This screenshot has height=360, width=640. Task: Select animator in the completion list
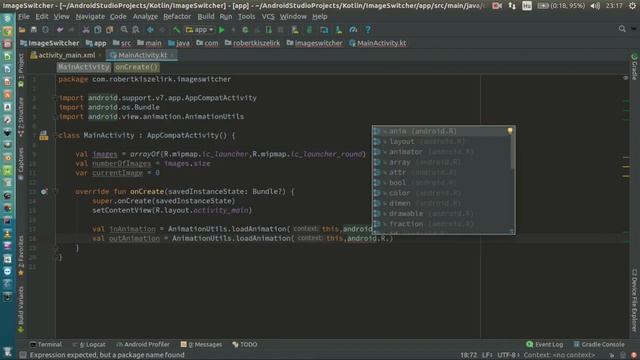441,152
